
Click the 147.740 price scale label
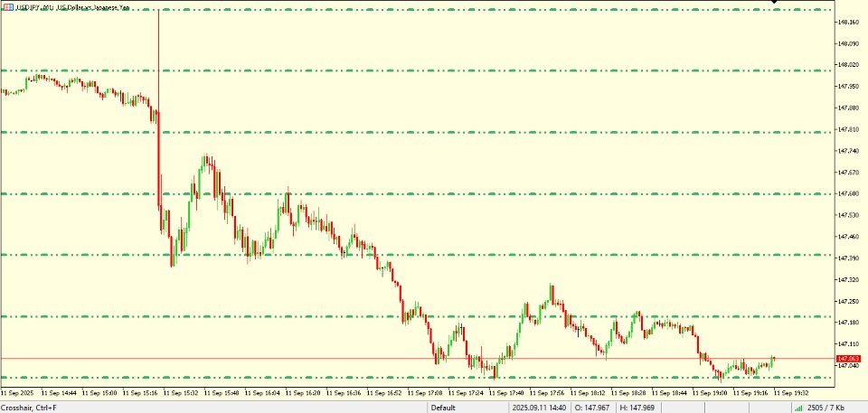click(x=849, y=151)
